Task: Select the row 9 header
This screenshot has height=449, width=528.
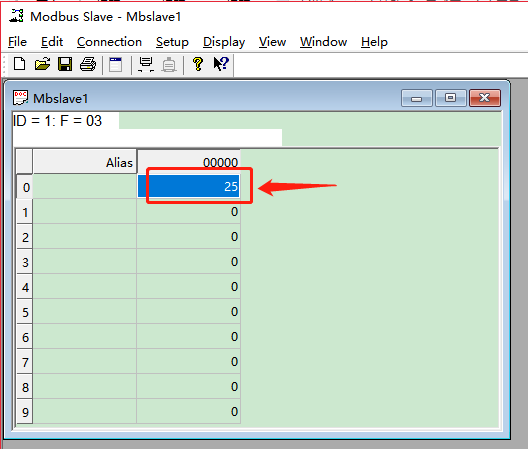Action: tap(25, 412)
